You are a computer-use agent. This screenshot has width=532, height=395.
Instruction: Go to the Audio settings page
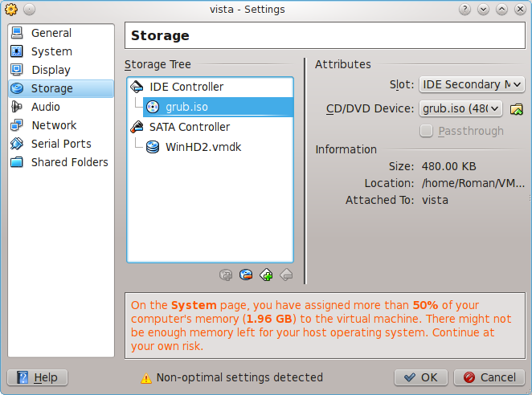(x=61, y=107)
